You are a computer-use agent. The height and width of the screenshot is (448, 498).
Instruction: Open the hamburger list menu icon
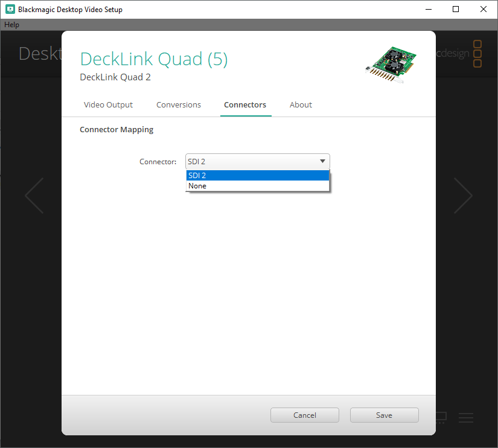(465, 417)
